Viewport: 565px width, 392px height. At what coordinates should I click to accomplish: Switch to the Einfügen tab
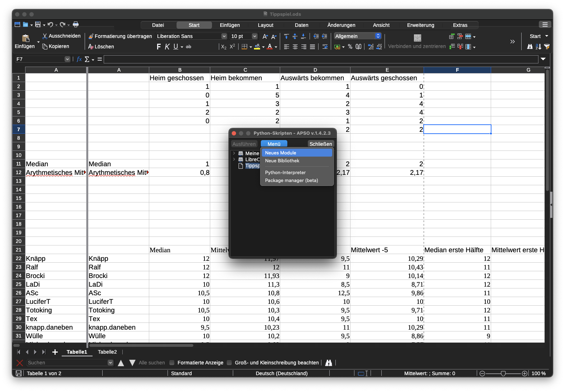point(230,25)
